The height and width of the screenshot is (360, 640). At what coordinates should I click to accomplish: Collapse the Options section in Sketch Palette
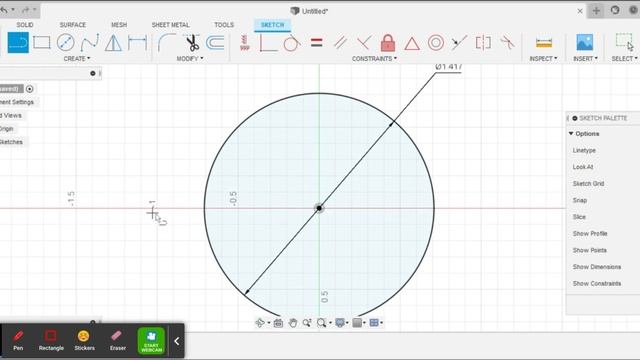coord(571,133)
